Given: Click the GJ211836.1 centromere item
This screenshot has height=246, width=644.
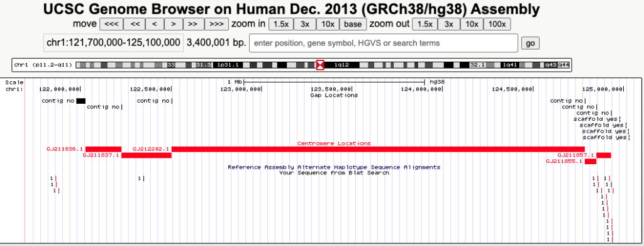Looking at the screenshot, I should 103,149.
